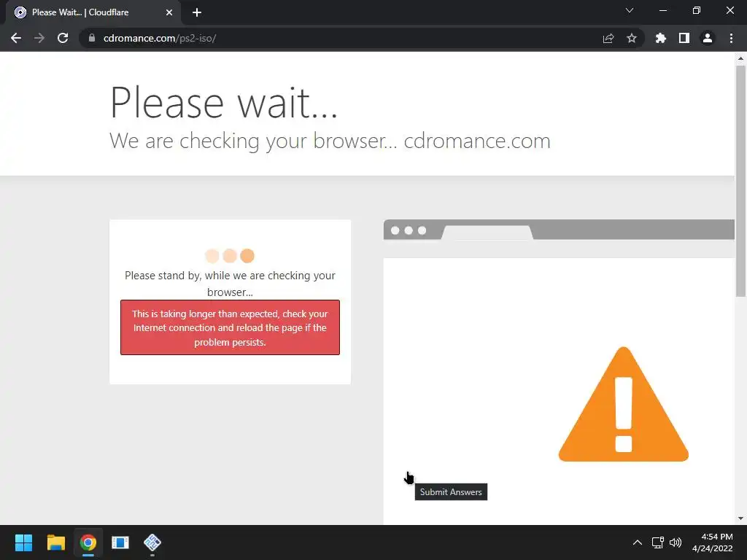Open the volume control in tray
Image resolution: width=747 pixels, height=560 pixels.
click(x=676, y=542)
